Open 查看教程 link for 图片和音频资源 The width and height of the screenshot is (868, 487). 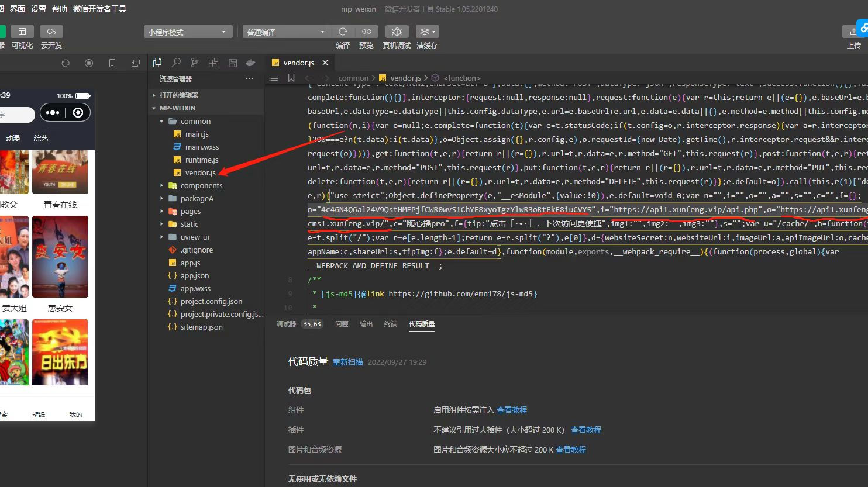571,450
